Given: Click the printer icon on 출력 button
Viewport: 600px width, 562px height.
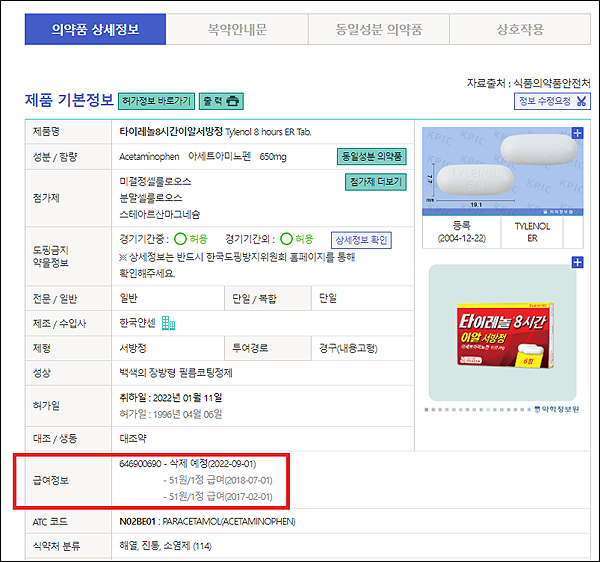Looking at the screenshot, I should pos(233,101).
